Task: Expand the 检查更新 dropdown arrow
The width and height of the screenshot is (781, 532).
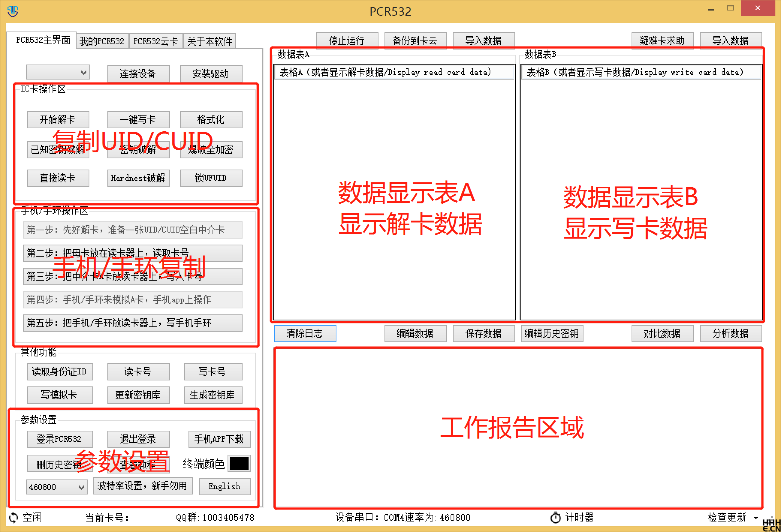Action: click(x=755, y=517)
